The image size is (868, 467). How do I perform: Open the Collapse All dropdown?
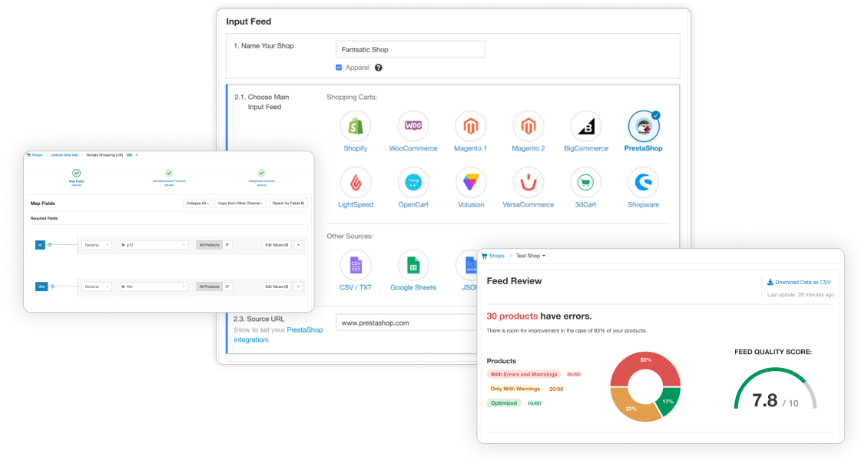197,204
